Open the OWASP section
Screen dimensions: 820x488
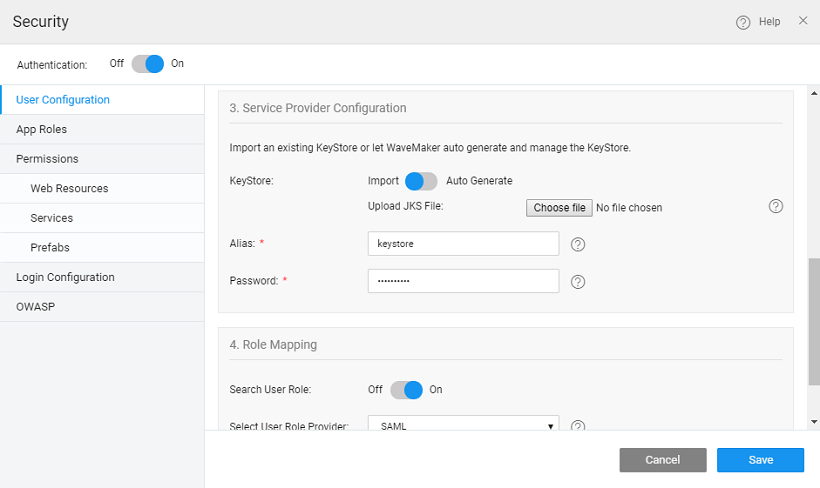point(35,307)
